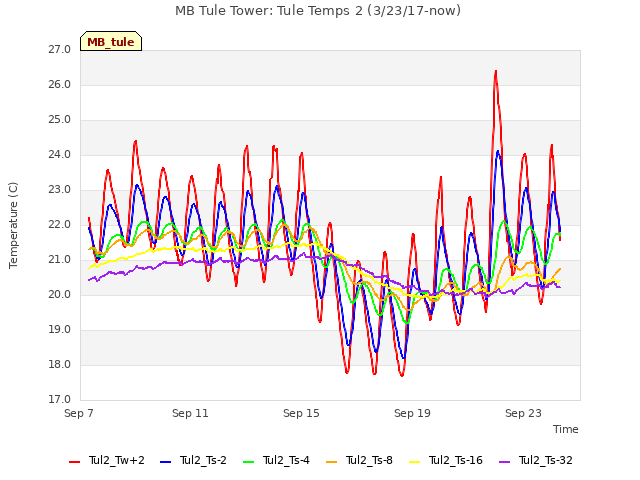
Task: Click the 21.0 y-axis tick label
Action: coord(60,260)
